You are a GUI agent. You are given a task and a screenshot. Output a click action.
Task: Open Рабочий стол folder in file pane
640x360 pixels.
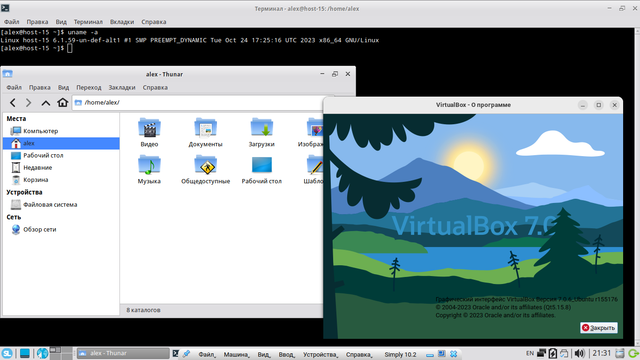click(262, 169)
